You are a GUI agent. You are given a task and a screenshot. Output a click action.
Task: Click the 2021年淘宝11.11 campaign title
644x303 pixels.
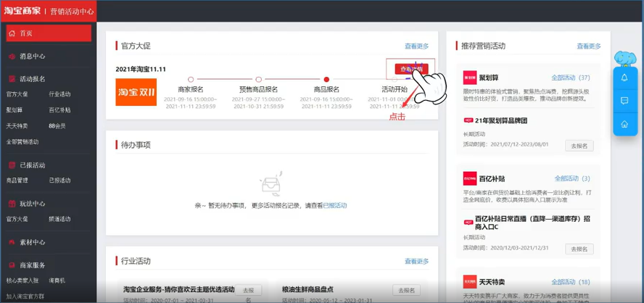pos(141,70)
